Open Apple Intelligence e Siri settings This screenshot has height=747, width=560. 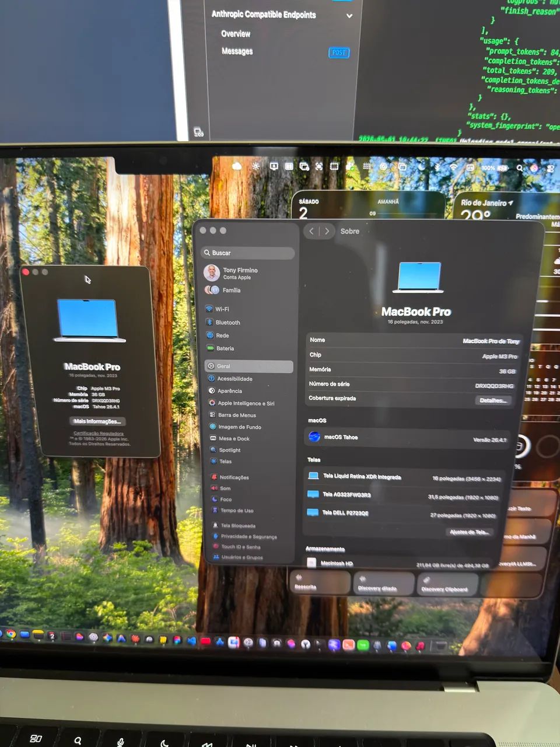[x=250, y=403]
